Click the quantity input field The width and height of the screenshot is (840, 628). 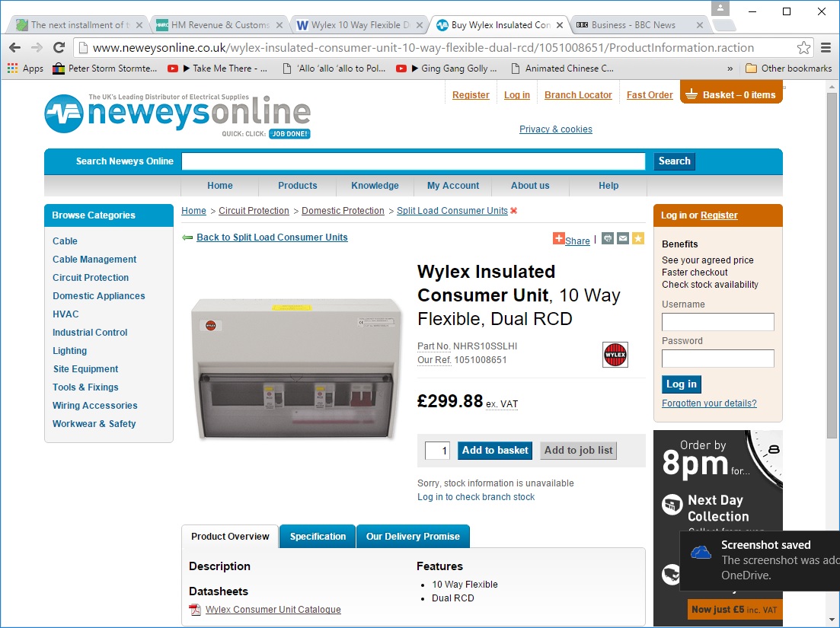pos(436,450)
